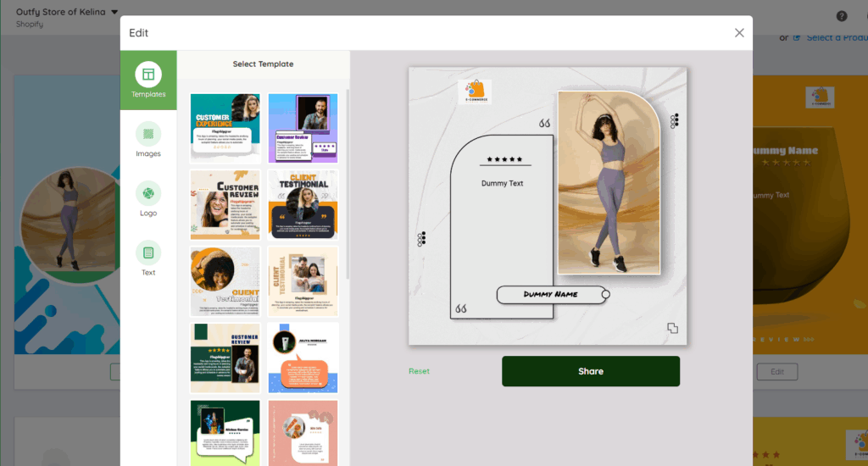
Task: Expand the Outfy Store of Kelina dropdown
Action: click(114, 12)
